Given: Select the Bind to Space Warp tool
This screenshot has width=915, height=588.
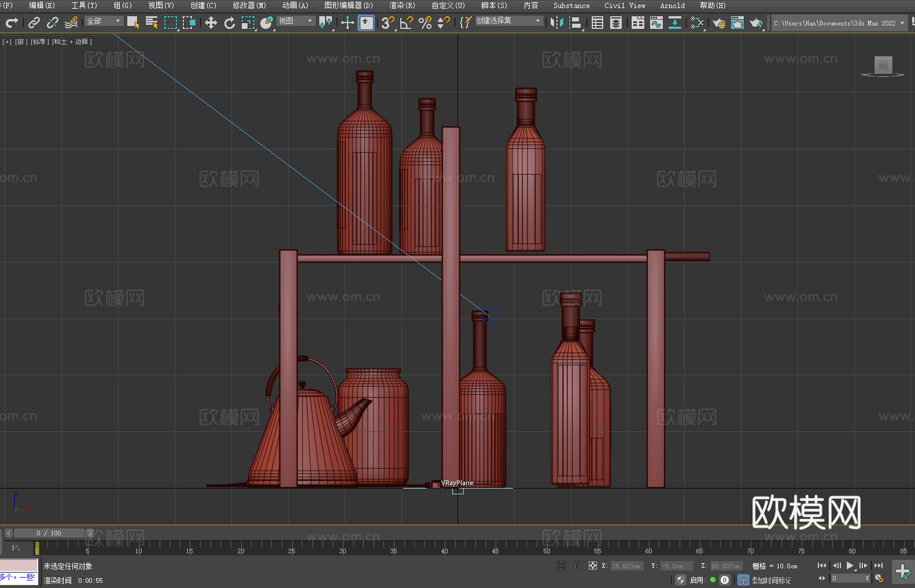Looking at the screenshot, I should click(71, 23).
